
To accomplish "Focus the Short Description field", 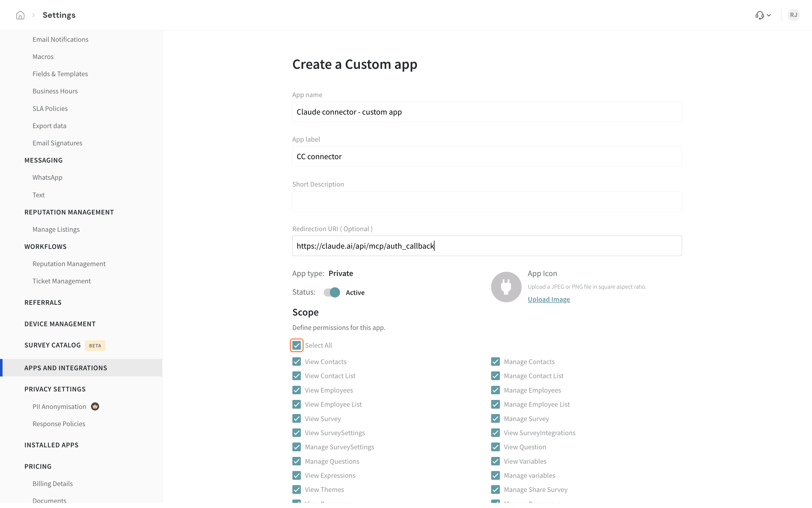I will point(487,201).
